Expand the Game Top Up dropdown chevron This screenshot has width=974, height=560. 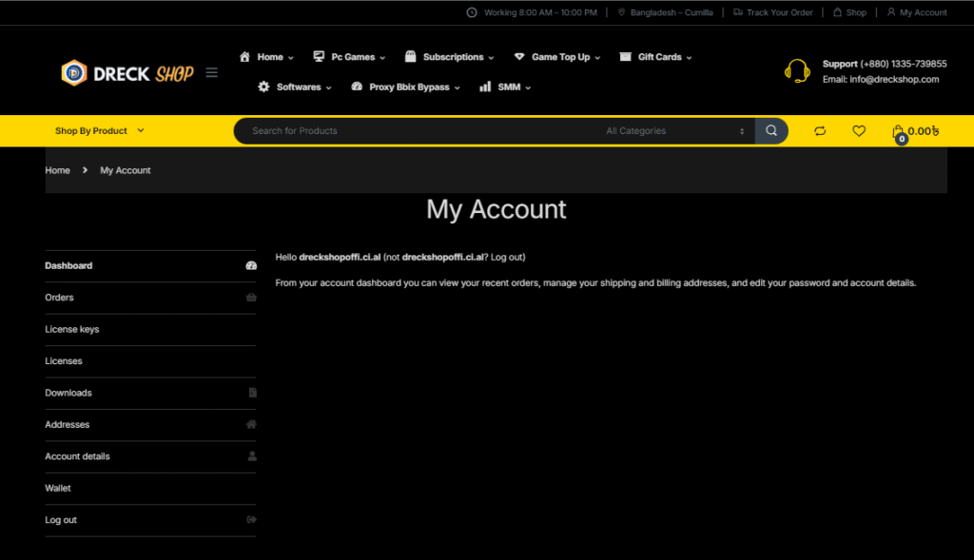point(597,58)
